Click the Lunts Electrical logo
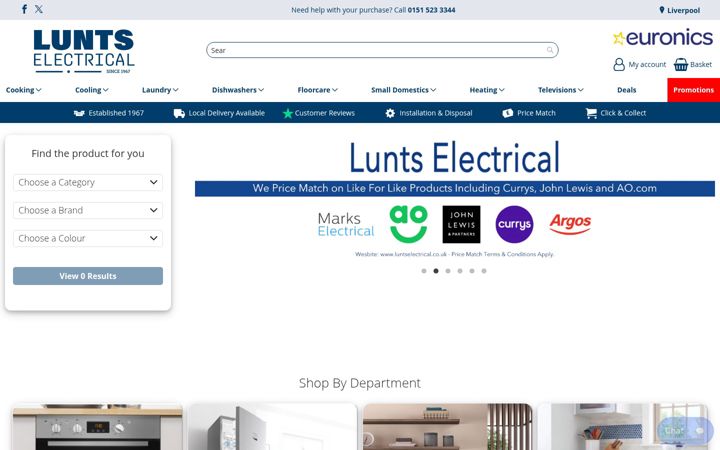 click(x=84, y=51)
